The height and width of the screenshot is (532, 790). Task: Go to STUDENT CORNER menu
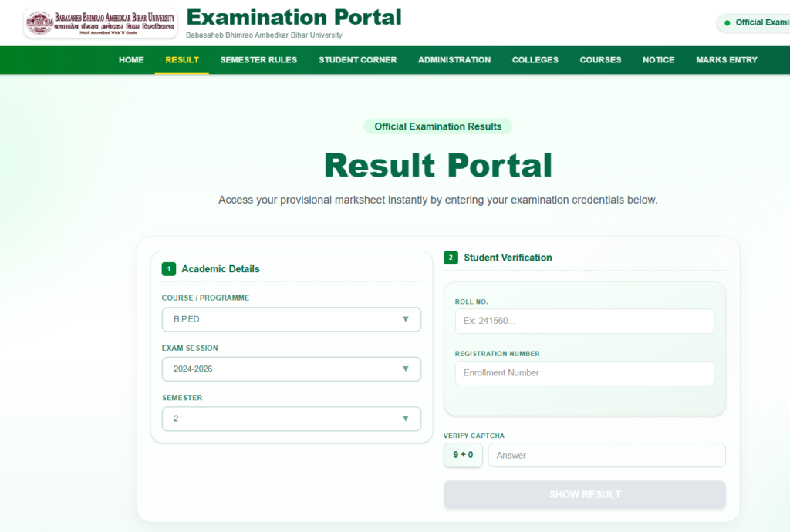358,60
